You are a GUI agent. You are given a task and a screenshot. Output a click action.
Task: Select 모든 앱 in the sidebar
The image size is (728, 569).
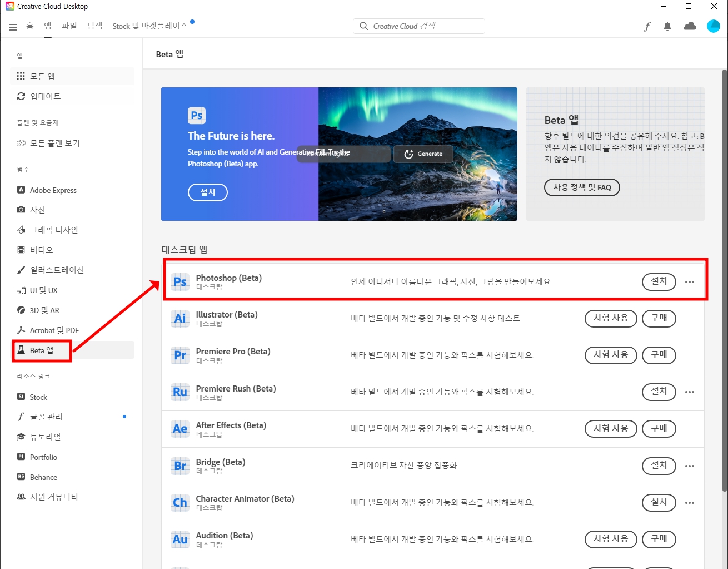coord(72,76)
